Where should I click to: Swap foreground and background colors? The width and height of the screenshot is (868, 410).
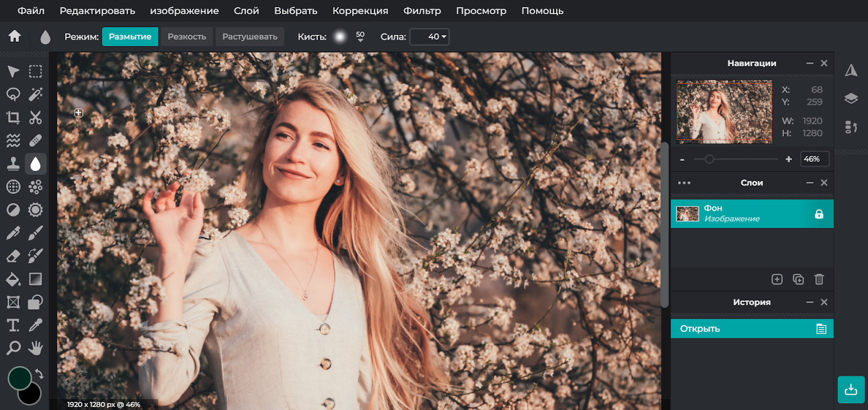coord(39,374)
